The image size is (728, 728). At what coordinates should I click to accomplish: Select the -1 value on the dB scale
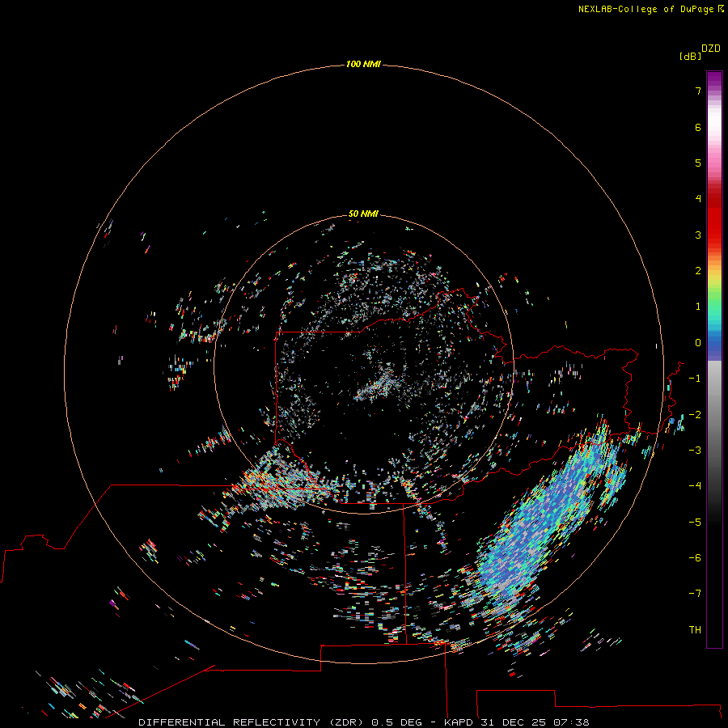[x=695, y=379]
